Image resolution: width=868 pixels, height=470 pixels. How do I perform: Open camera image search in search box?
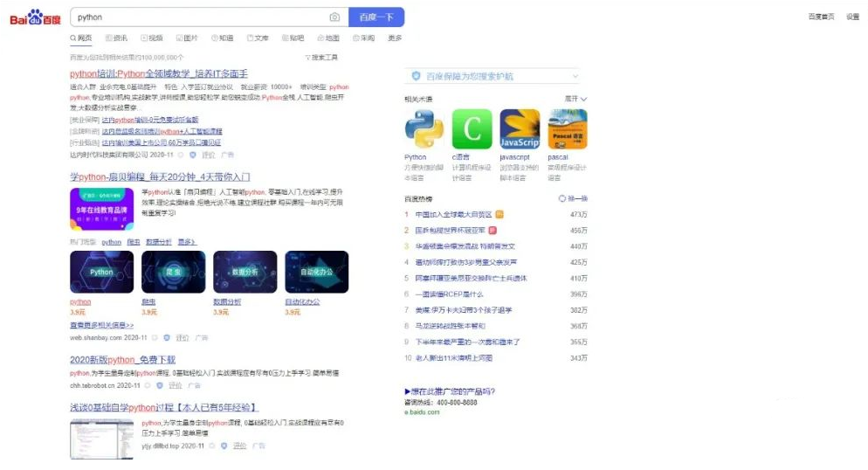click(334, 17)
